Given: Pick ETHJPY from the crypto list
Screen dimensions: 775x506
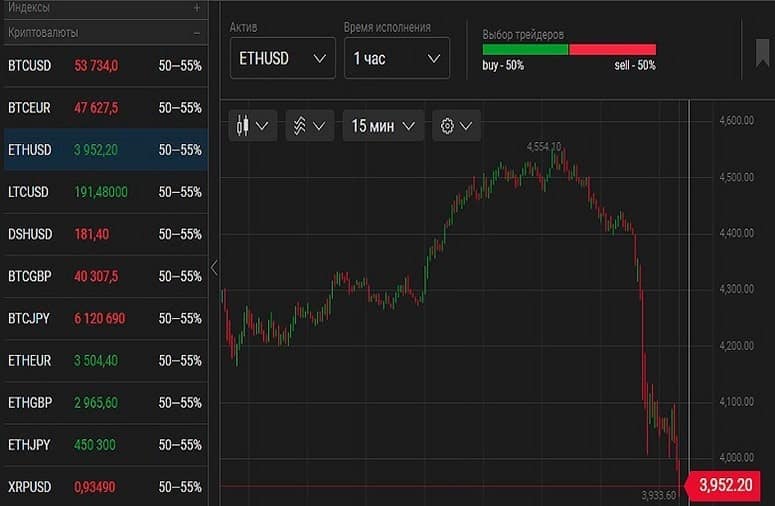Looking at the screenshot, I should point(104,445).
